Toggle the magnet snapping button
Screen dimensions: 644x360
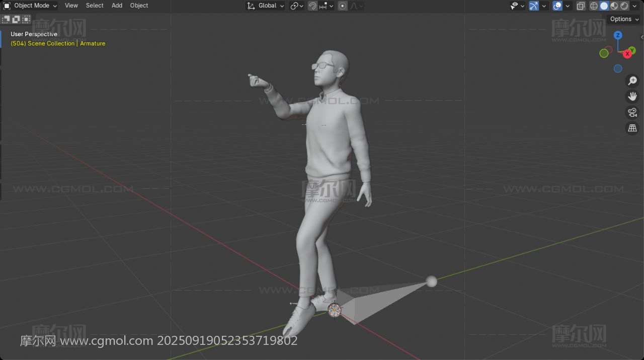pyautogui.click(x=312, y=6)
